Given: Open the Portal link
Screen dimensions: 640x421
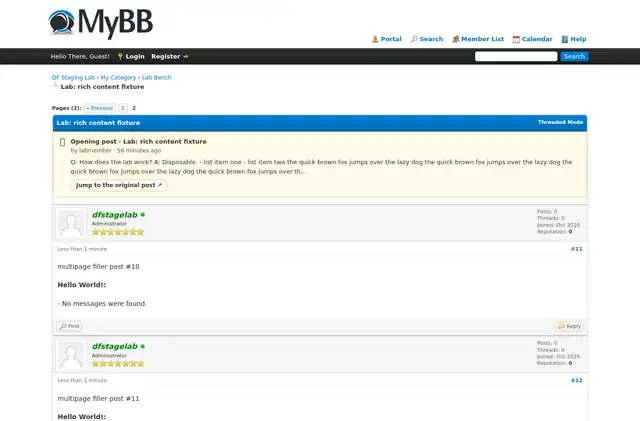Looking at the screenshot, I should point(391,39).
